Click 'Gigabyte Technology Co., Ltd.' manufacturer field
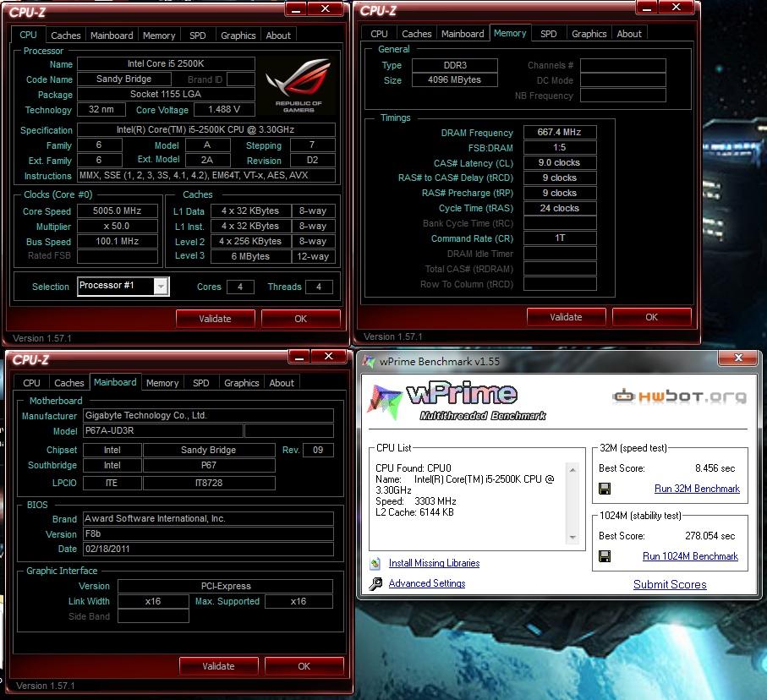This screenshot has width=767, height=700. tap(208, 415)
